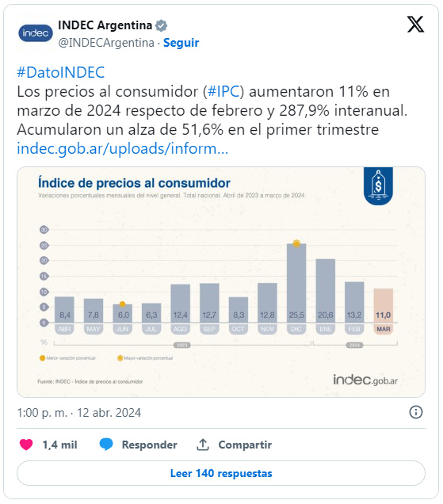Screen dimensions: 443x504
Task: Click the blue verified badge
Action: point(161,25)
